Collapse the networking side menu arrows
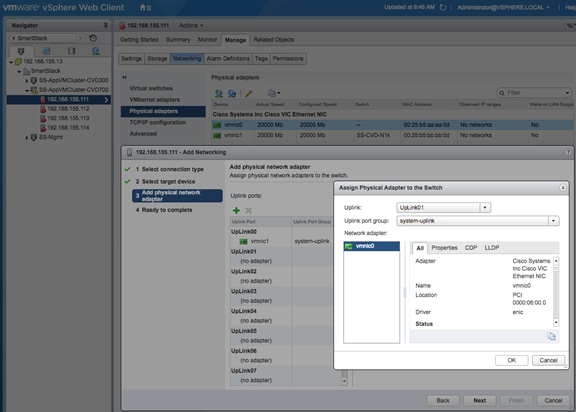This screenshot has width=576, height=412. click(125, 77)
